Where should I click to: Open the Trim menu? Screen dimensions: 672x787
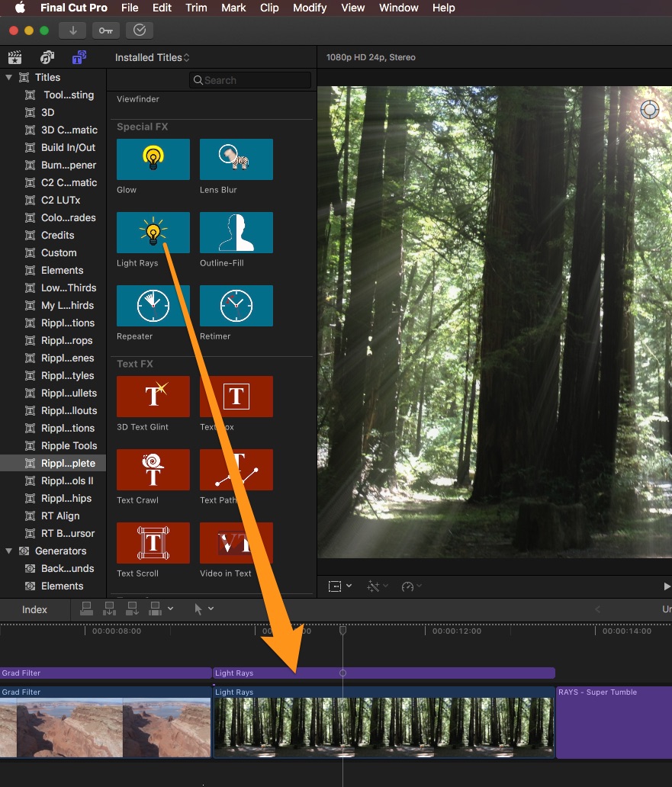pos(196,8)
